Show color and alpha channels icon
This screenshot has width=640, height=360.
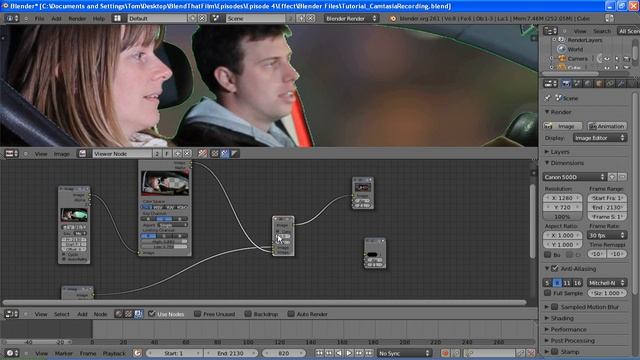coord(215,153)
